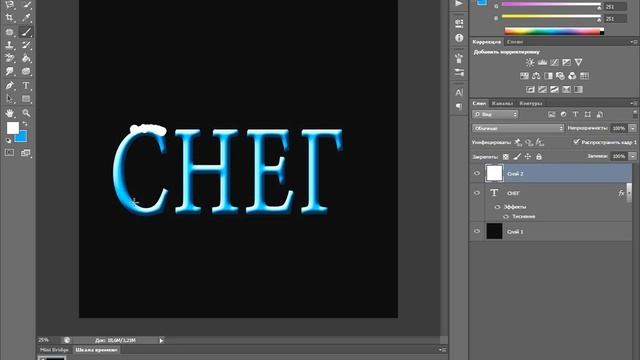This screenshot has height=360, width=640.
Task: Add a Color Balance scales adjustment
Action: point(536,76)
